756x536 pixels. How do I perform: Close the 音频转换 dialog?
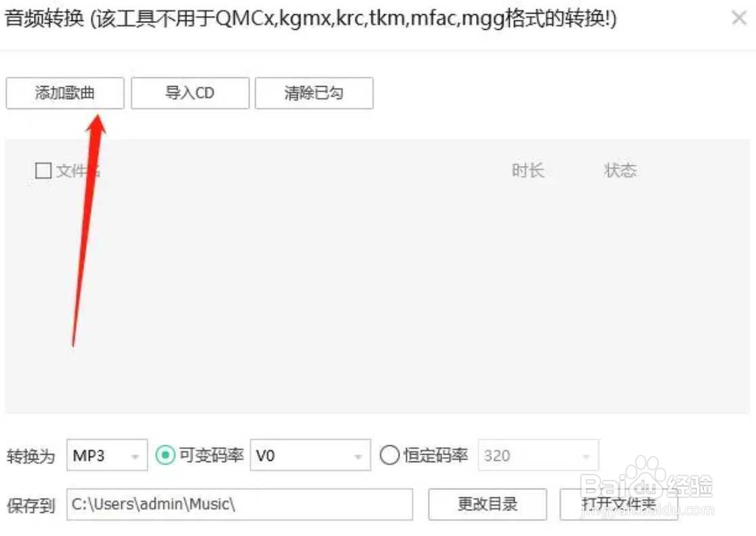coord(739,18)
